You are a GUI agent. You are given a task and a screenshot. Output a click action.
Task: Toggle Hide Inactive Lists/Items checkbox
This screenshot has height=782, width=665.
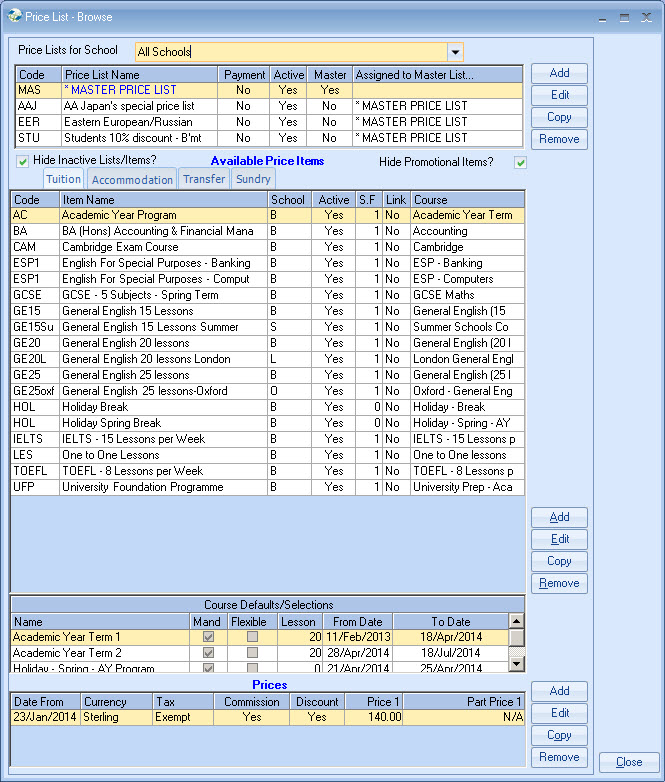point(22,161)
